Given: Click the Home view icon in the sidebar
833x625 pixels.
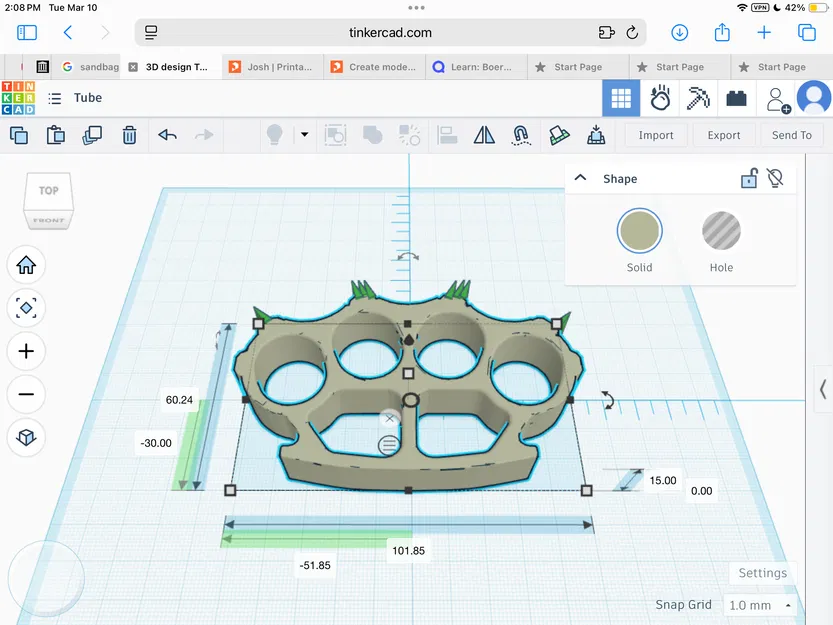Looking at the screenshot, I should 26,264.
